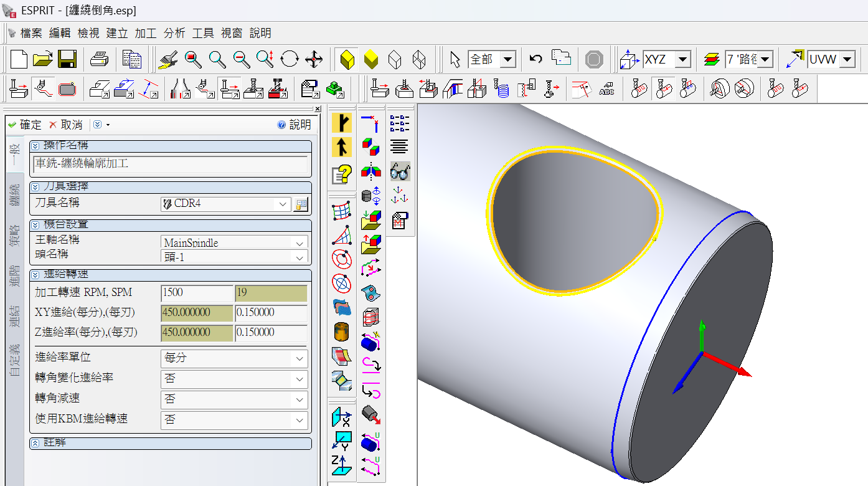868x486 pixels.
Task: Click the Rotate view circular arrows icon
Action: [290, 60]
